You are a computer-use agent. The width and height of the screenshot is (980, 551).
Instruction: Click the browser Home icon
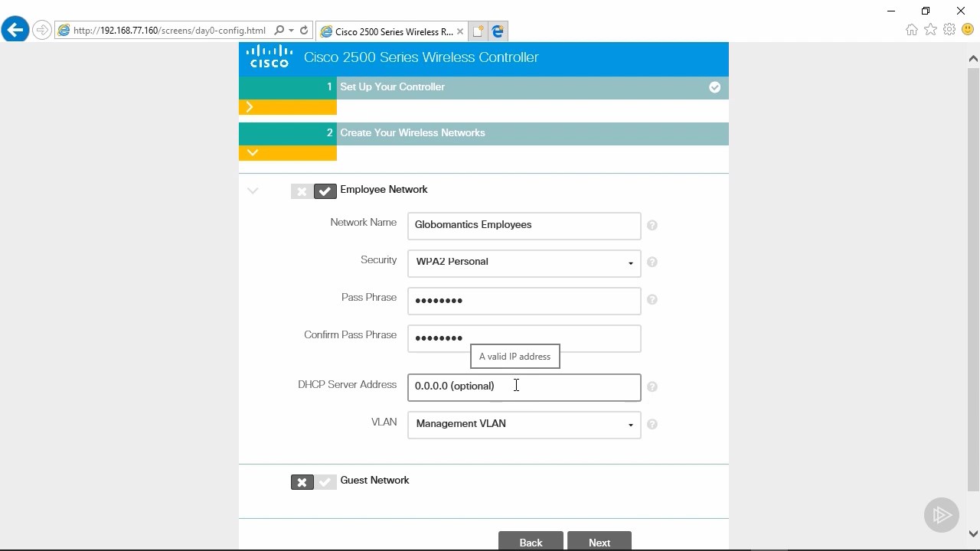911,30
